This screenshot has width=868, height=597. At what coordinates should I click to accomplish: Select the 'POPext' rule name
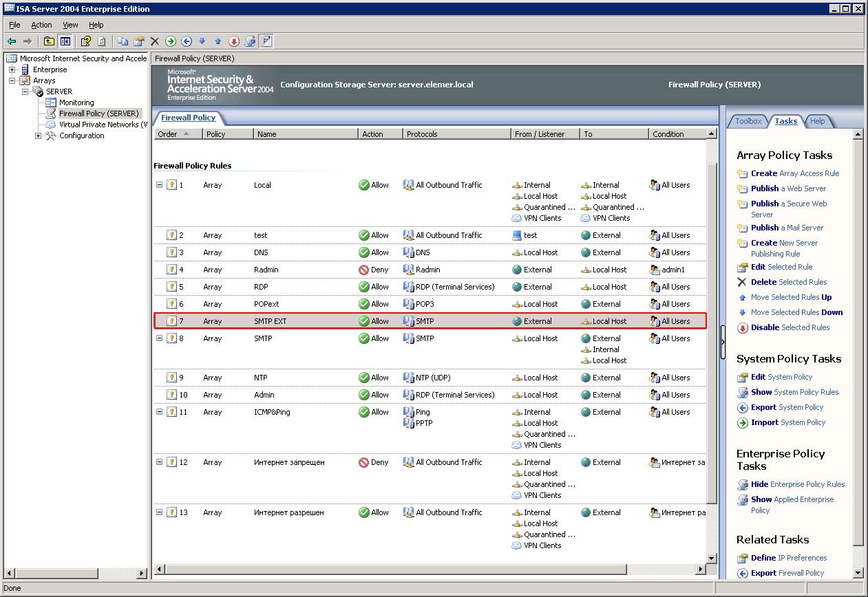click(x=266, y=304)
